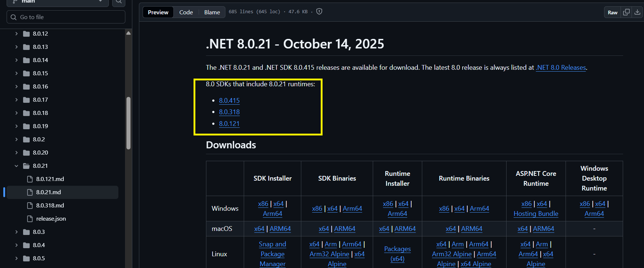The height and width of the screenshot is (268, 644).
Task: Expand the 8.0.20 folder
Action: point(16,153)
